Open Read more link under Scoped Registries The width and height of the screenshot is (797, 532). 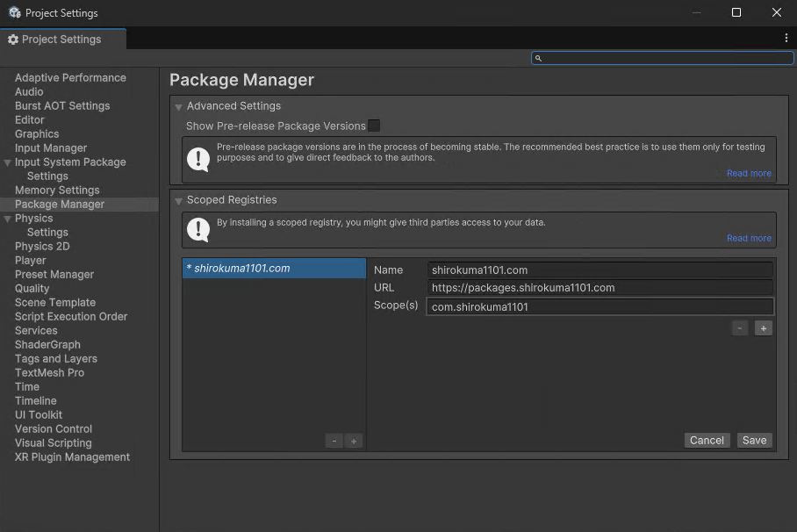click(x=749, y=239)
